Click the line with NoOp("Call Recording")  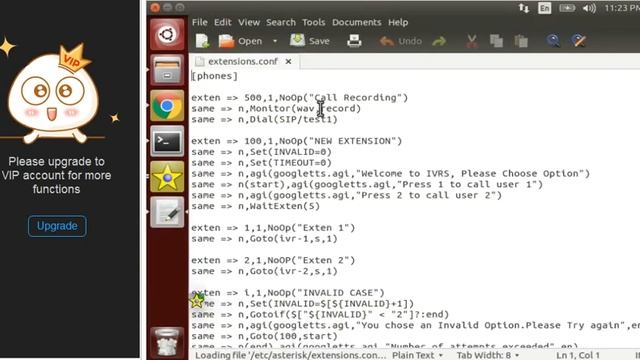tap(299, 98)
